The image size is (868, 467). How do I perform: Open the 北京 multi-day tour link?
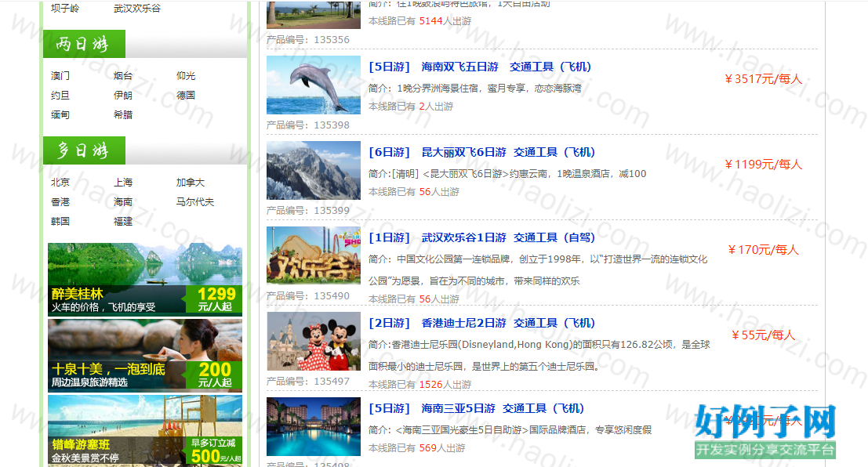(x=60, y=183)
